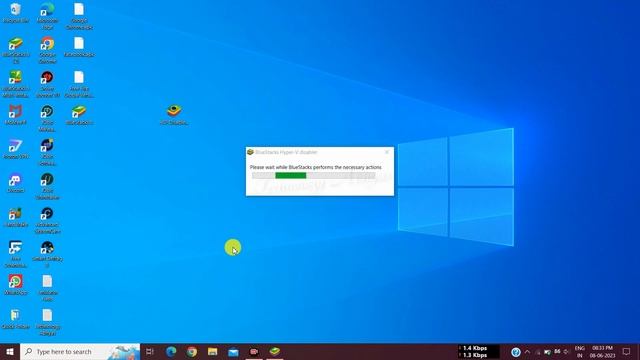Viewport: 640px width, 360px height.
Task: Click the network speed meter on the taskbar
Action: 479,351
